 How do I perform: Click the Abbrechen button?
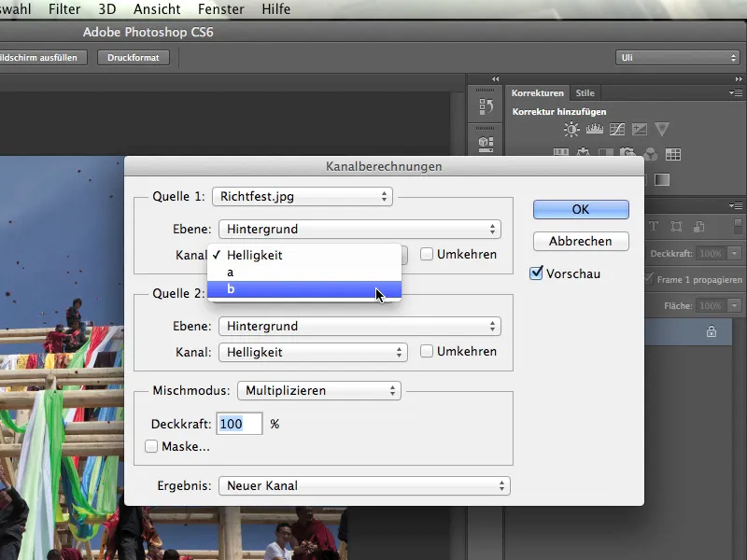(x=581, y=241)
